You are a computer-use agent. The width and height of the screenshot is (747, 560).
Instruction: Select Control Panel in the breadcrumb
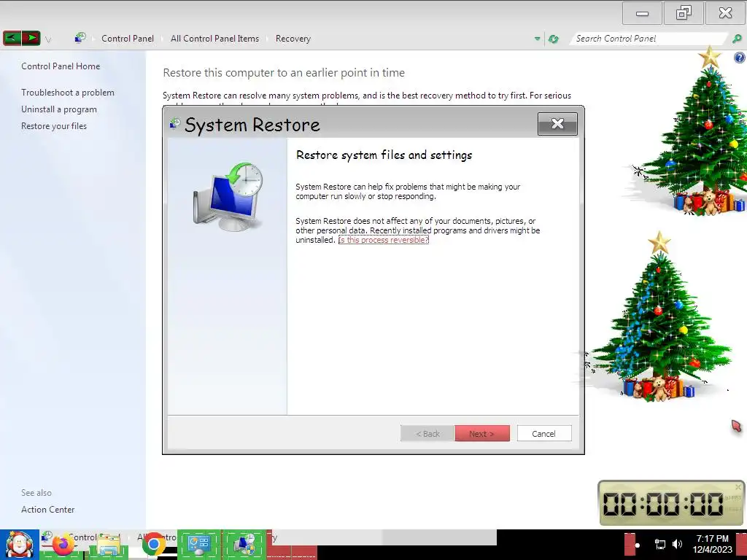[127, 39]
